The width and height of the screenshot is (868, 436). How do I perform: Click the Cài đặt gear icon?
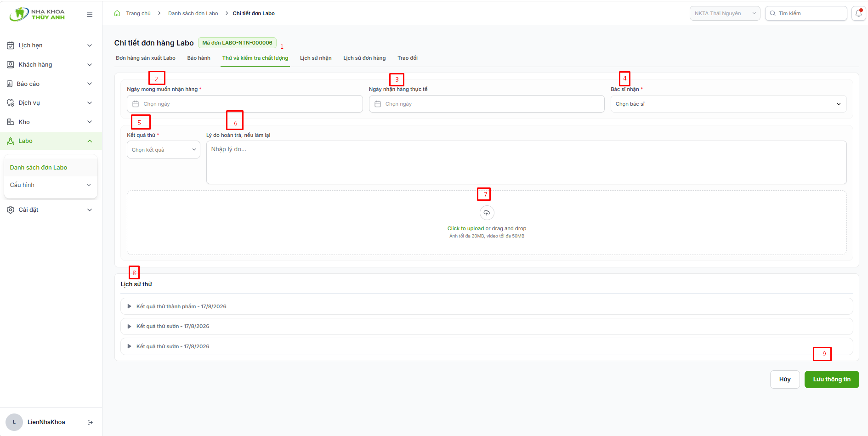click(x=11, y=210)
